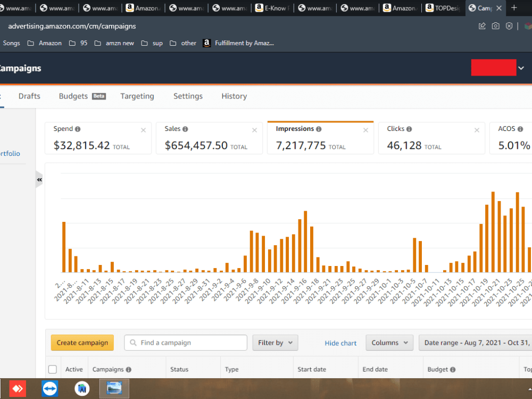Open the photo viewer taskbar item
The height and width of the screenshot is (399, 532).
coord(114,388)
